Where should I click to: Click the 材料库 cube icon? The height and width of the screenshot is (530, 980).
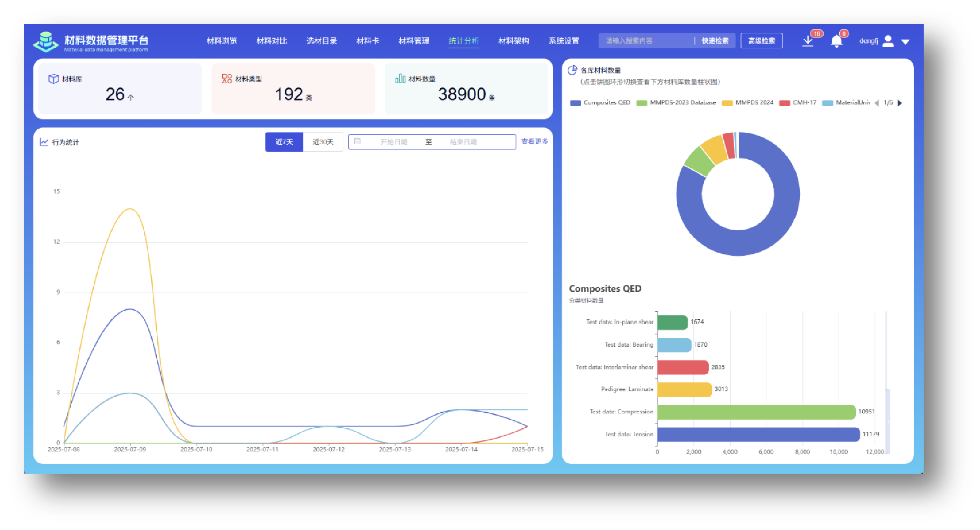tap(54, 79)
